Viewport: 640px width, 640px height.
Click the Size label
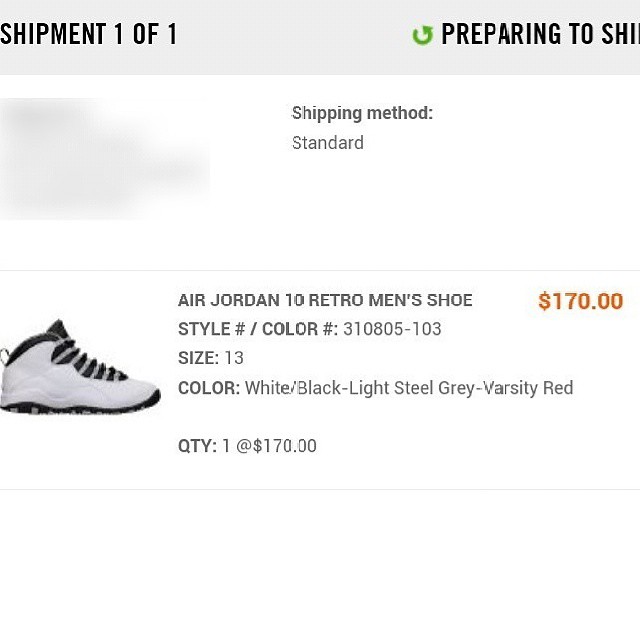tap(198, 358)
